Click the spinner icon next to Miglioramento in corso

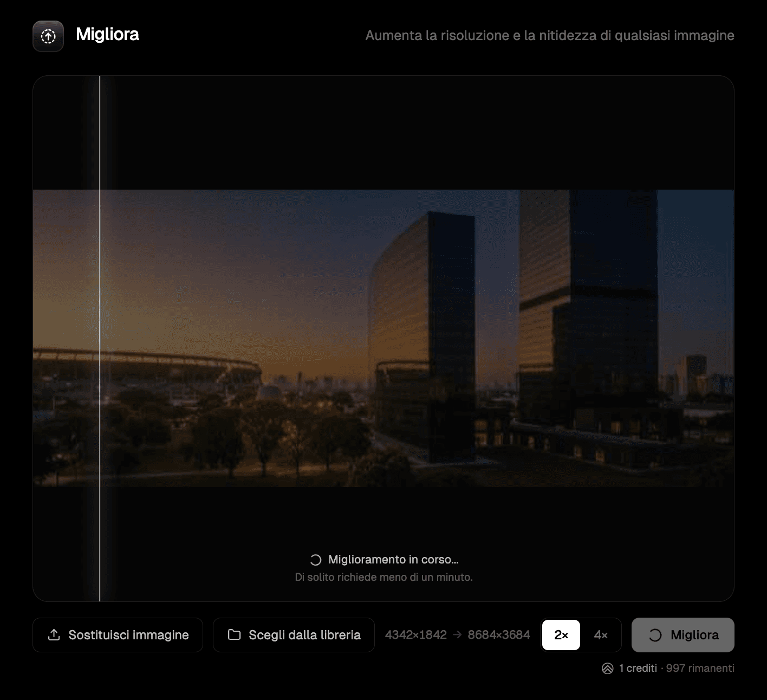(x=316, y=560)
